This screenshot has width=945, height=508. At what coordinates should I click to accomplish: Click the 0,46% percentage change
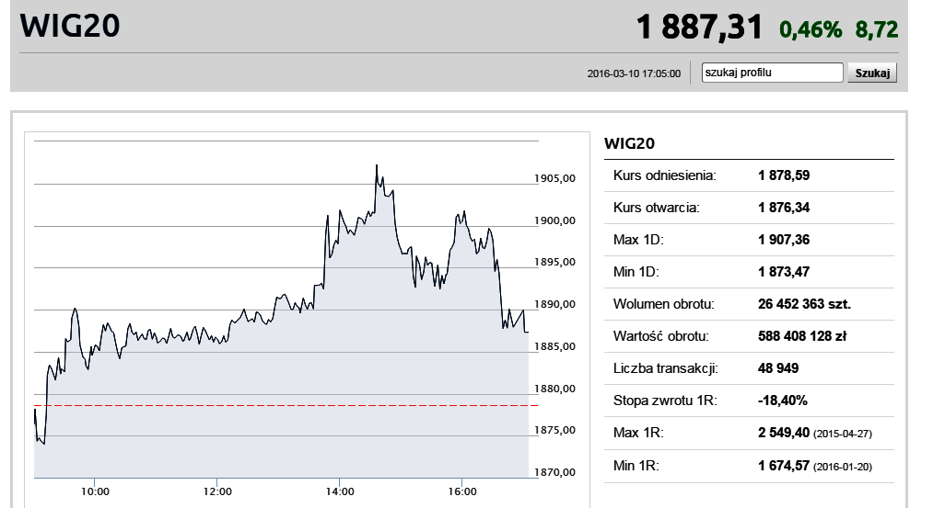coord(810,30)
